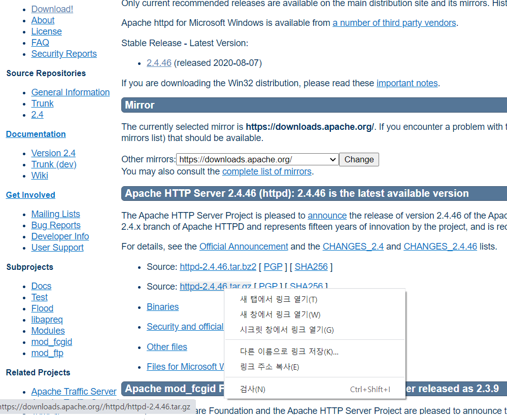Open the CHANGES_2.4.46 link
The image size is (507, 420).
click(440, 247)
